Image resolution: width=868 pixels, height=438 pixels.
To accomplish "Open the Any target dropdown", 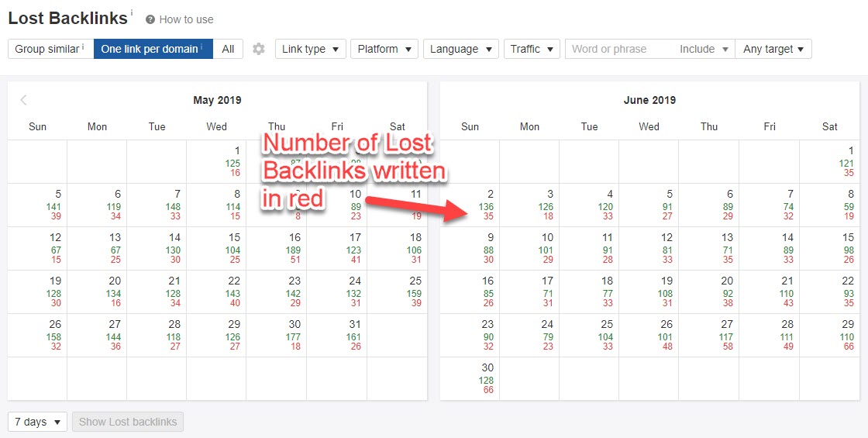I will pos(773,49).
